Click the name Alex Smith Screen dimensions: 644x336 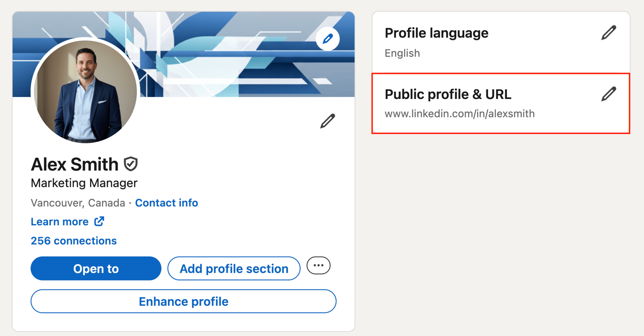[x=74, y=164]
